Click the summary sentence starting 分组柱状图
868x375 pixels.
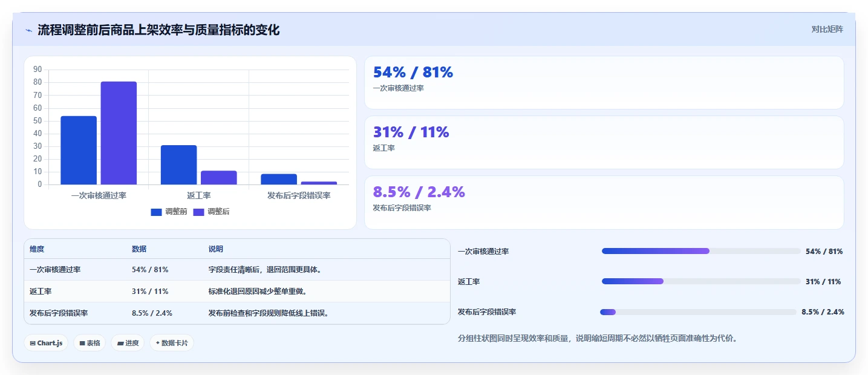click(x=598, y=339)
